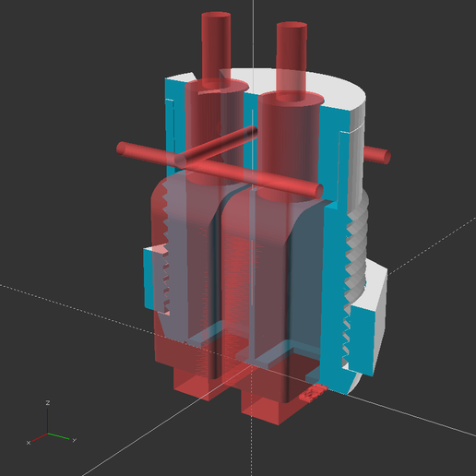Click the large right red cylinder body
476x476 pixels.
click(289, 148)
